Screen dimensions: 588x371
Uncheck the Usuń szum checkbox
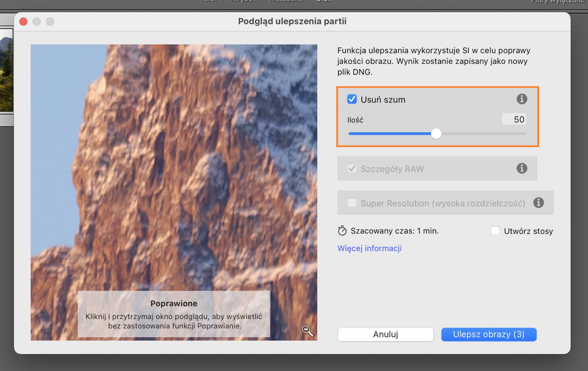coord(352,99)
